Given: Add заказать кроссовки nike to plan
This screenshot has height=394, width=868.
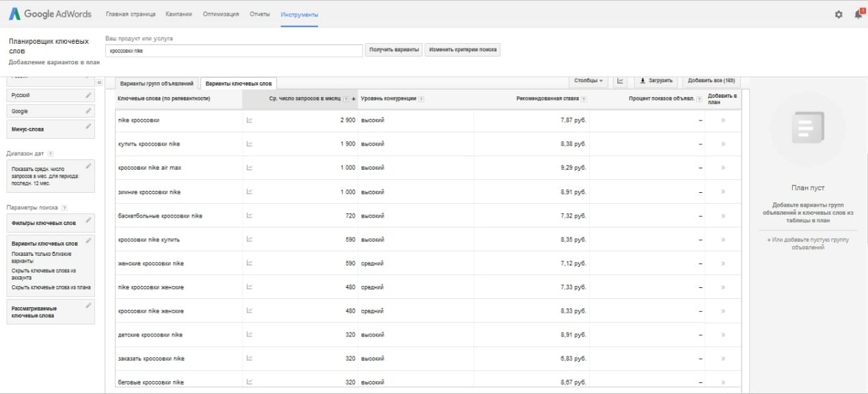Looking at the screenshot, I should (723, 359).
